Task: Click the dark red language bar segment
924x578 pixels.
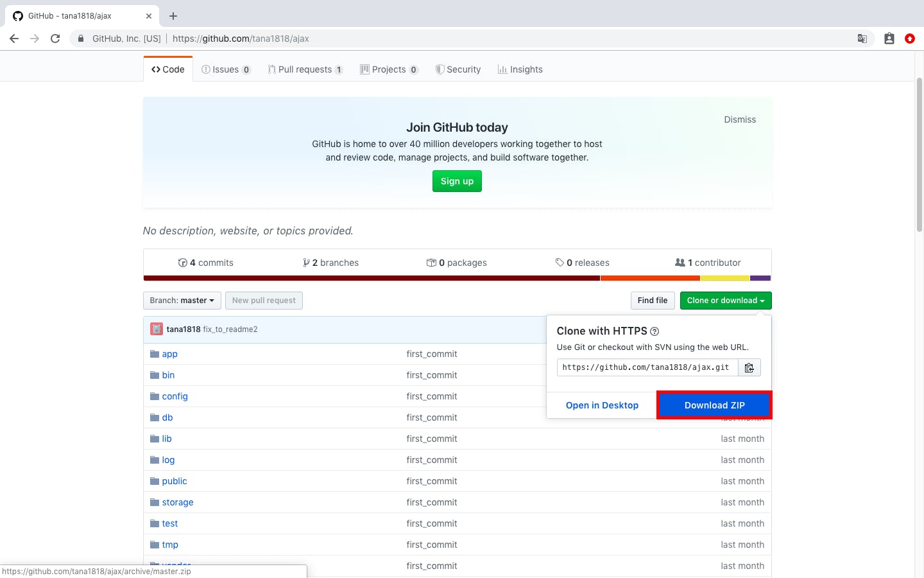Action: 372,278
